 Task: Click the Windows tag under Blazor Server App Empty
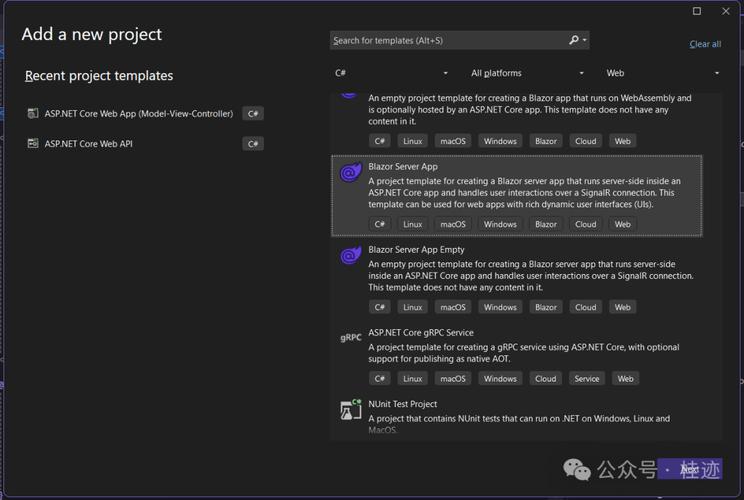pyautogui.click(x=500, y=307)
